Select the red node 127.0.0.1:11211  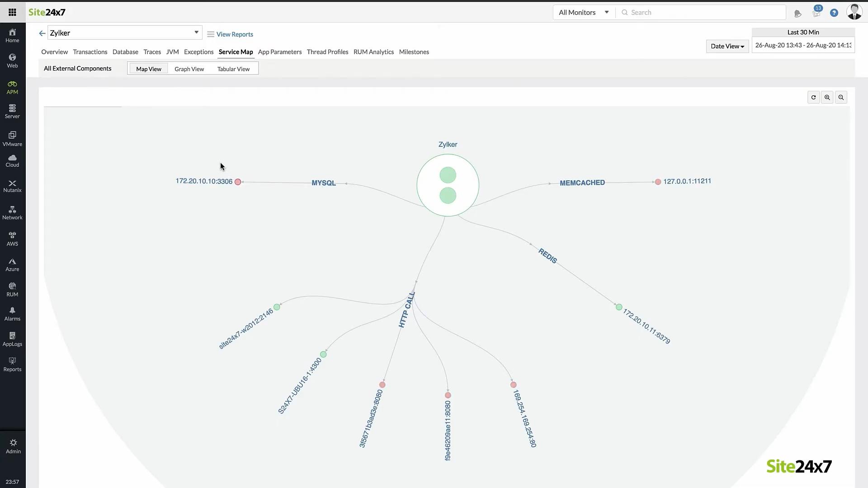point(658,182)
